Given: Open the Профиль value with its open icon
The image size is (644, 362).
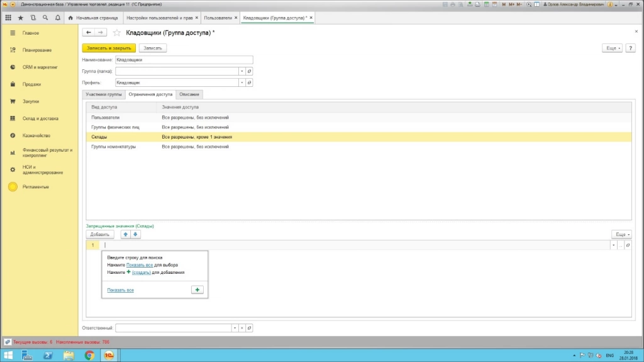Looking at the screenshot, I should [249, 82].
